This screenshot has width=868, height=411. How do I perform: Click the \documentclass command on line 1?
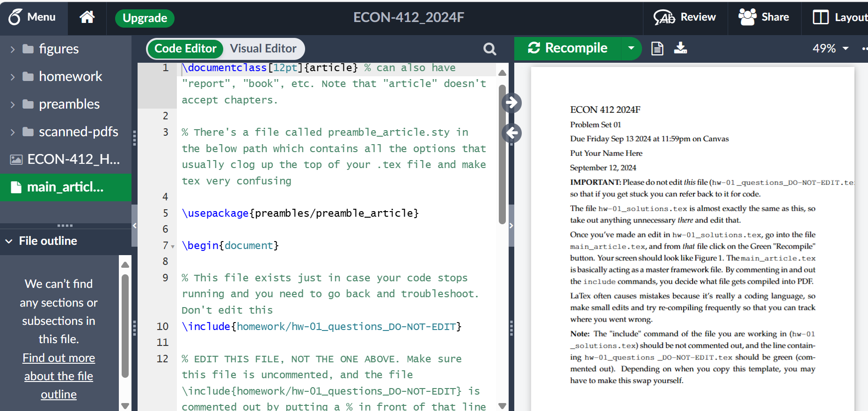pos(224,67)
